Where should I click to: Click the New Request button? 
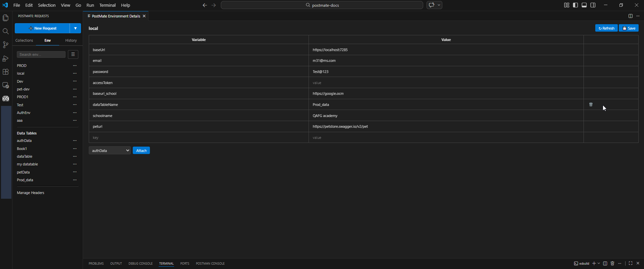[42, 28]
